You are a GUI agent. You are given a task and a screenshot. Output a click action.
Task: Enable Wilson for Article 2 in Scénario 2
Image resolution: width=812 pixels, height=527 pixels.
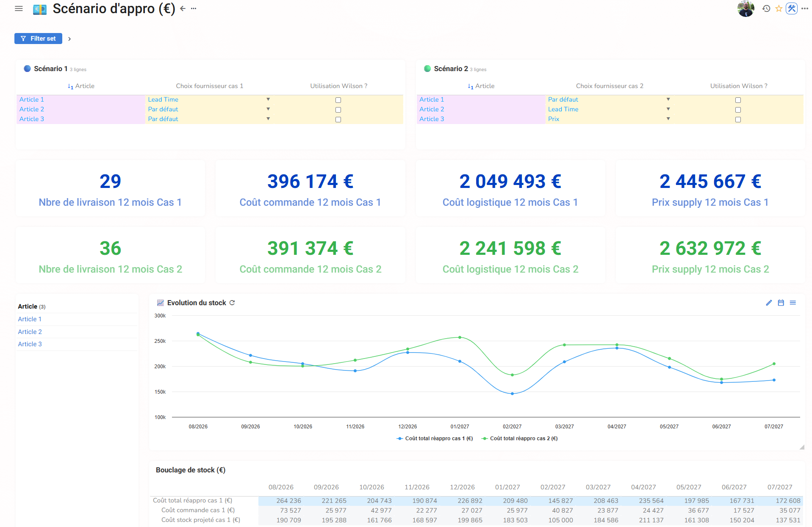738,110
